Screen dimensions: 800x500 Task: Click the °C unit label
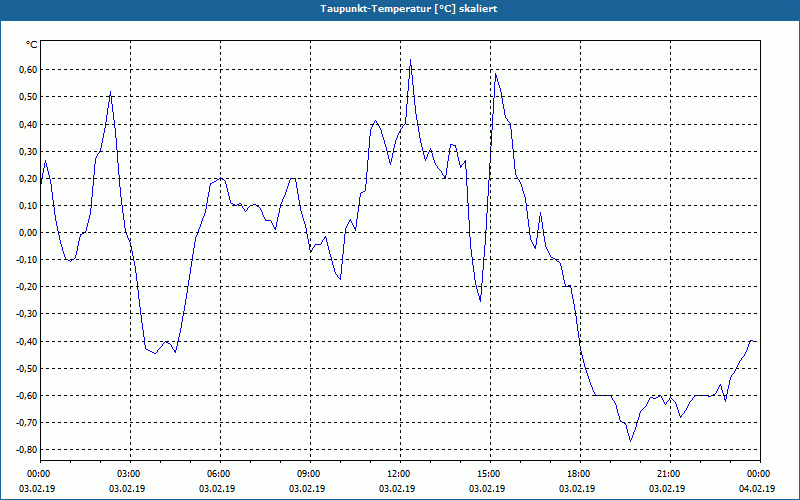point(32,45)
